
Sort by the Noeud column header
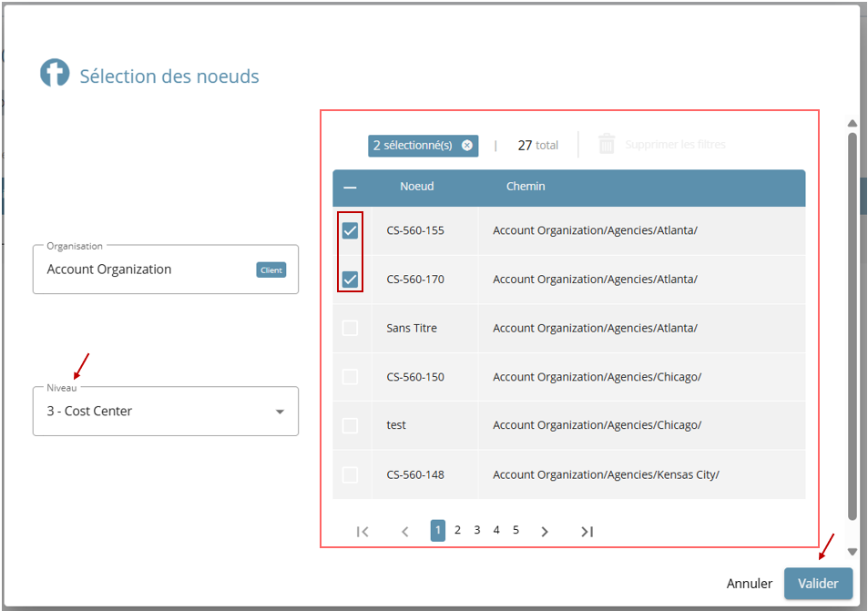pyautogui.click(x=416, y=187)
